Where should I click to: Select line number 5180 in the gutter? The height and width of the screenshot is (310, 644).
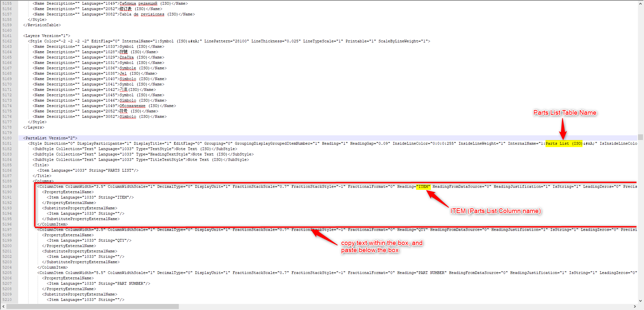[7, 138]
